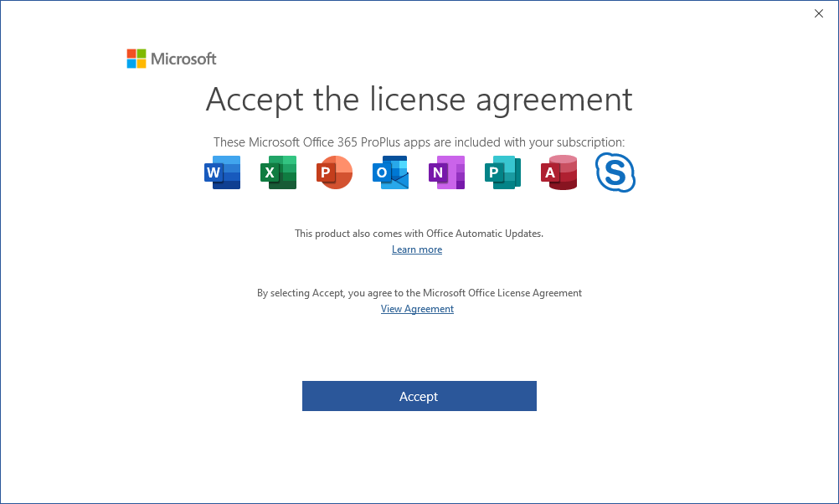Viewport: 839px width, 504px height.
Task: Select the PowerPoint app icon
Action: (334, 172)
